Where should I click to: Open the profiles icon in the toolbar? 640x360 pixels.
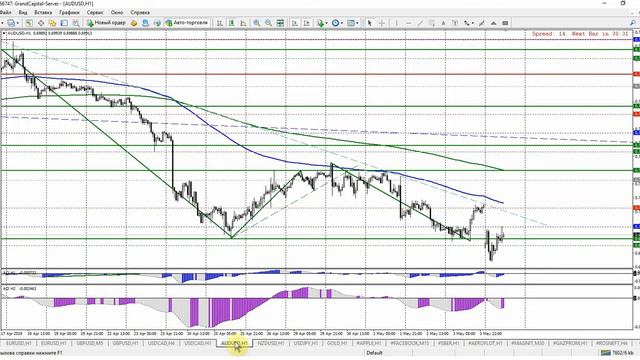11,23
